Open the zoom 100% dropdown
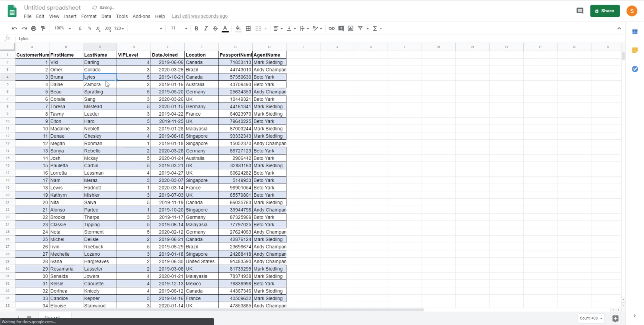 tap(63, 28)
